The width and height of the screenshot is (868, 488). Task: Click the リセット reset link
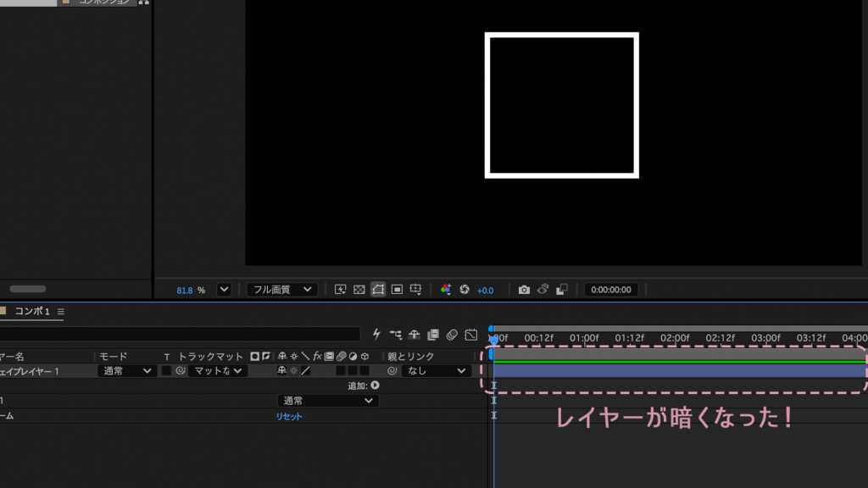click(x=289, y=416)
